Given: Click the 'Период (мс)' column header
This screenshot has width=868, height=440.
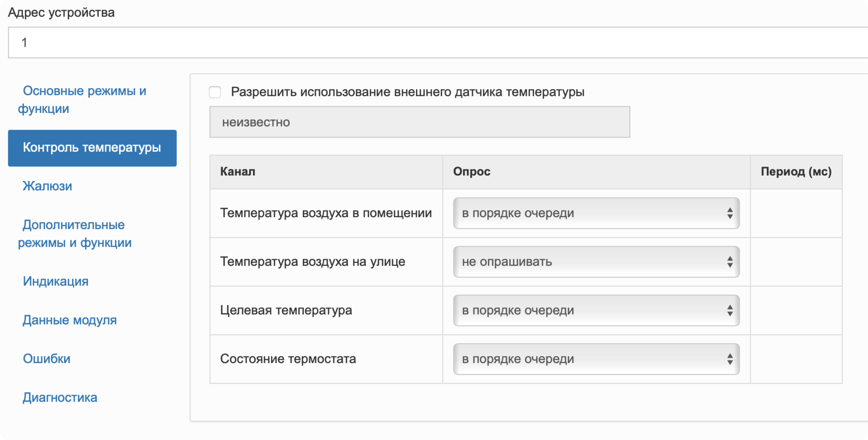Looking at the screenshot, I should [796, 172].
